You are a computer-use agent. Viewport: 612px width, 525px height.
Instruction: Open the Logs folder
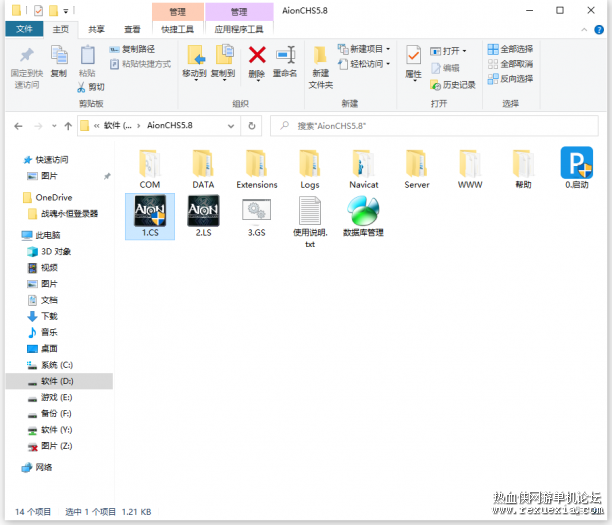coord(310,169)
